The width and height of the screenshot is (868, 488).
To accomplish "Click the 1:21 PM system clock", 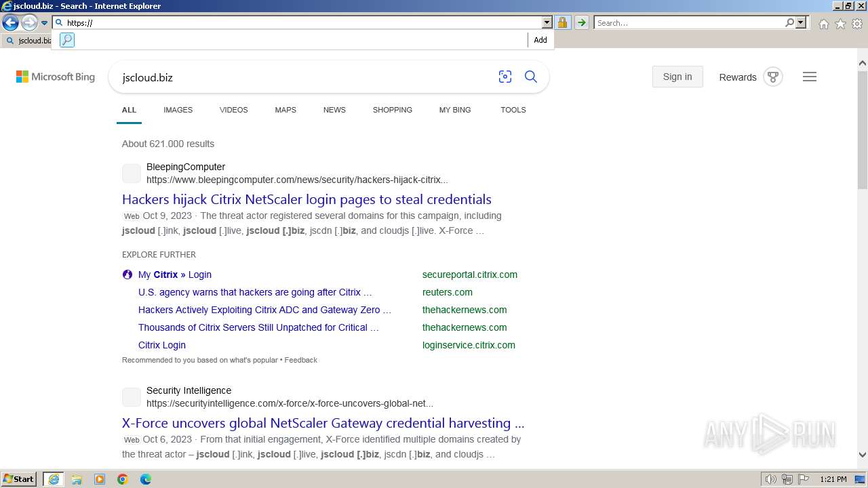I will click(833, 479).
